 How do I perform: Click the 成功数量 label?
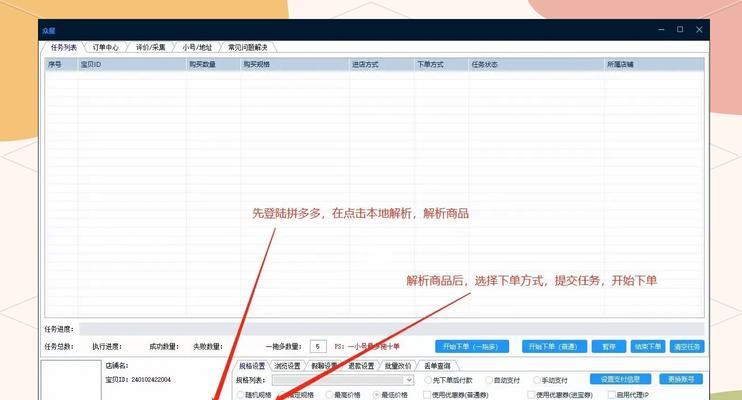click(164, 347)
